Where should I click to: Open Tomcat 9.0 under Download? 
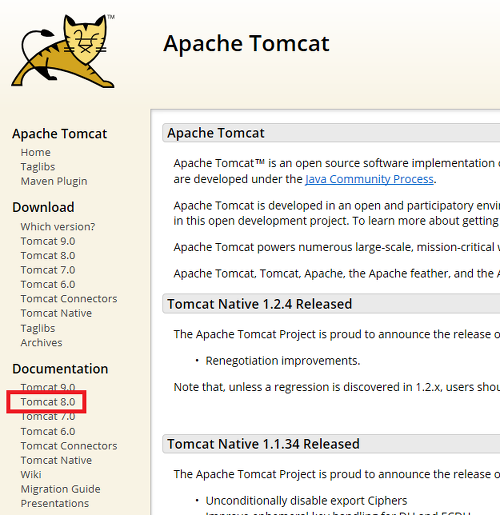pyautogui.click(x=48, y=241)
